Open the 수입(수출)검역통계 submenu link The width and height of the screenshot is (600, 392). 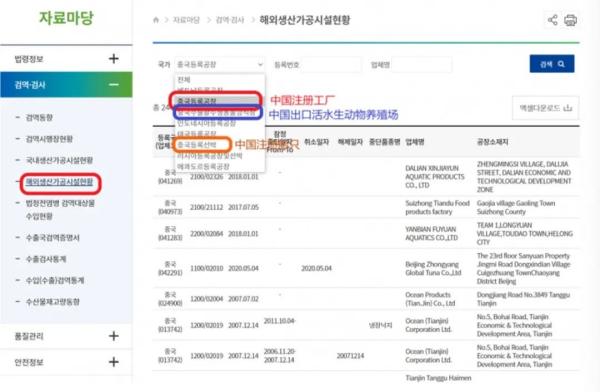[55, 281]
